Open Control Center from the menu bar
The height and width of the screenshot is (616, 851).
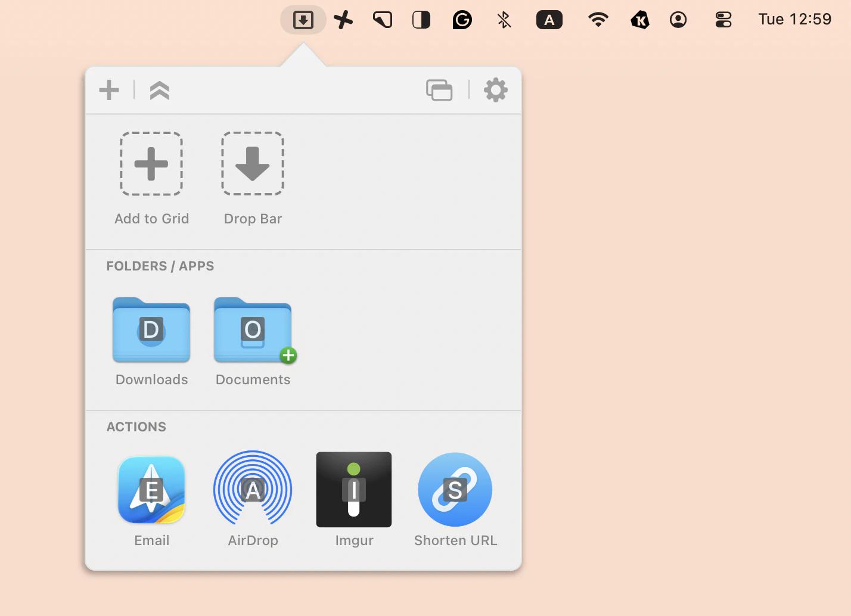point(723,20)
